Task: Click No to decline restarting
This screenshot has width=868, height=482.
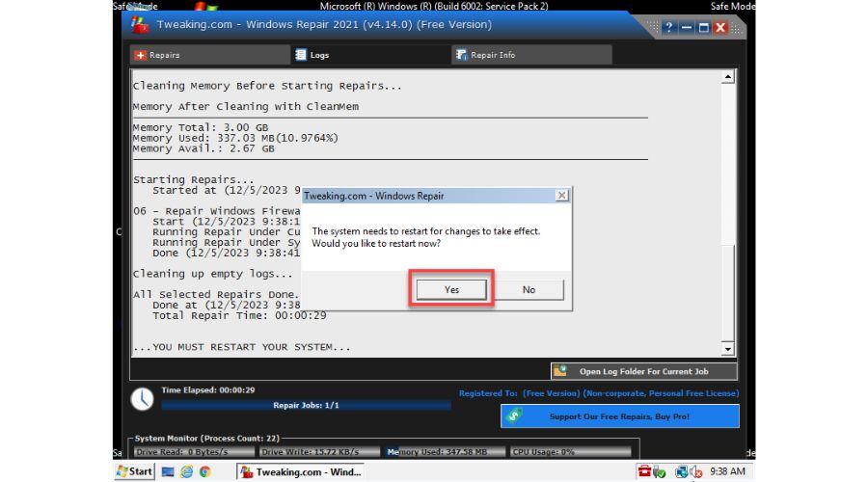Action: point(529,289)
